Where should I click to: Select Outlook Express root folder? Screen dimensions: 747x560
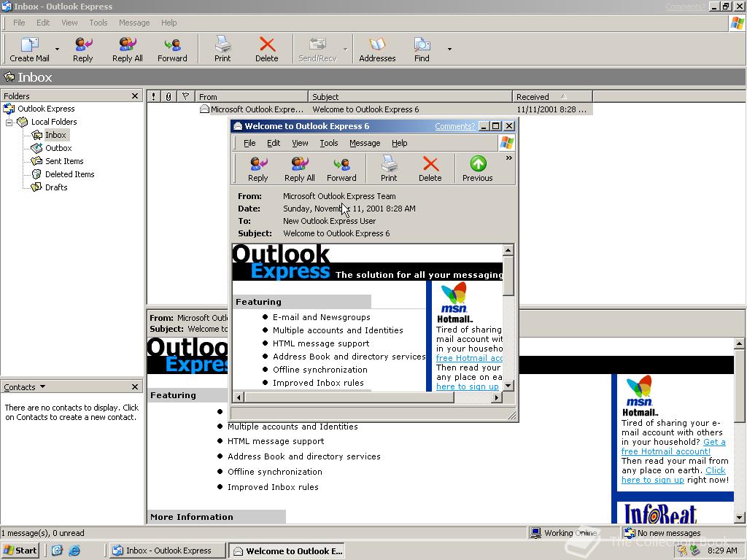[46, 109]
